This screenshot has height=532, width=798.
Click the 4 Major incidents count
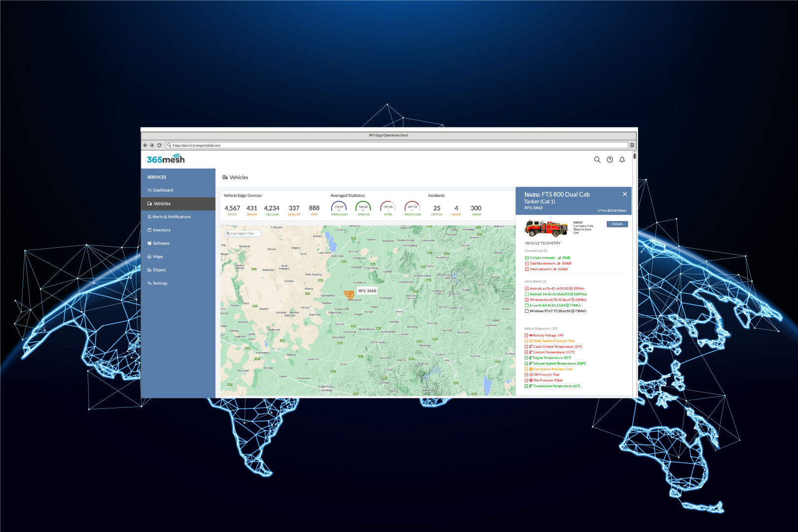coord(456,208)
